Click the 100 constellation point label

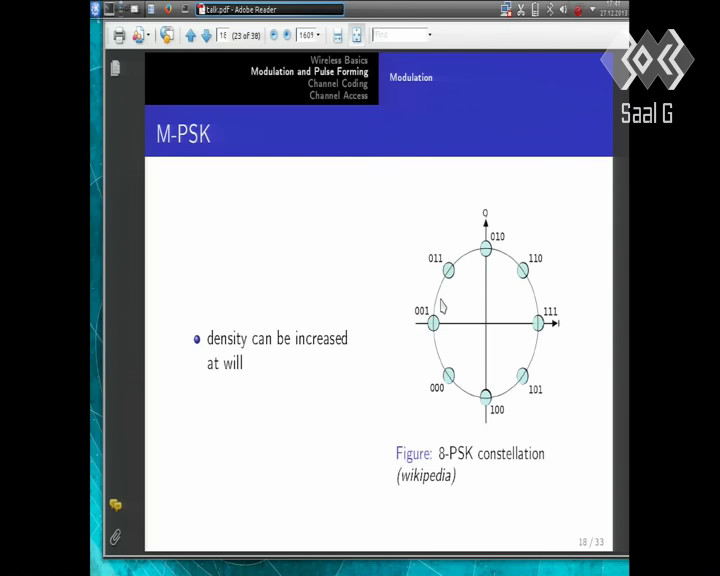(497, 410)
